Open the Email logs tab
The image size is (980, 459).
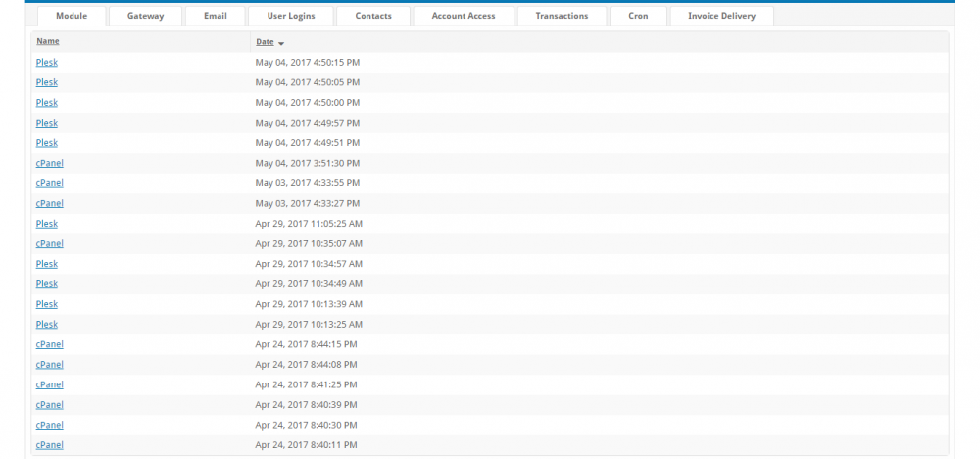click(216, 16)
